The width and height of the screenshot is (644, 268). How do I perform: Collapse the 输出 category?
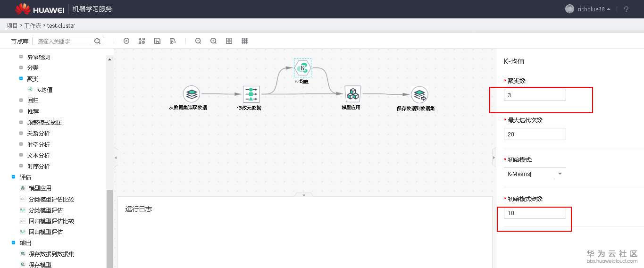13,243
